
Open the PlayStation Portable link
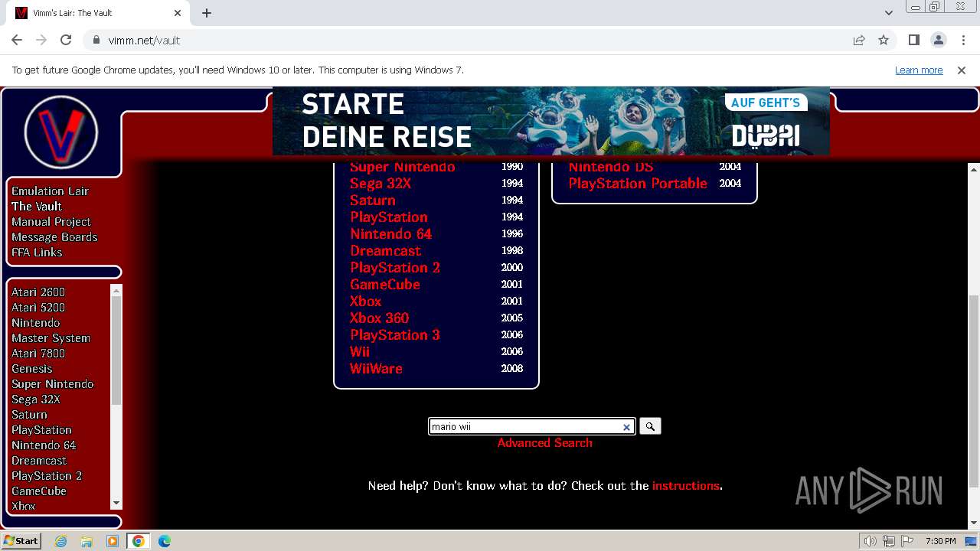(x=638, y=183)
